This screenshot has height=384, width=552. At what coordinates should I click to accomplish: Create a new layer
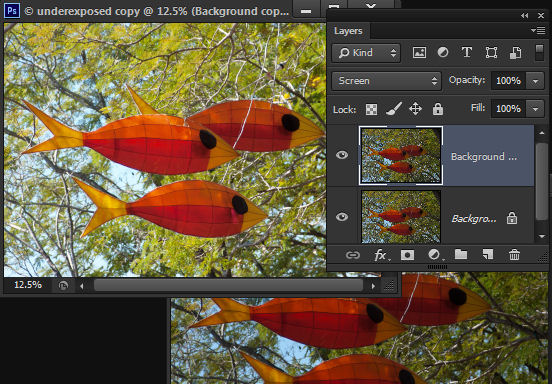point(488,254)
